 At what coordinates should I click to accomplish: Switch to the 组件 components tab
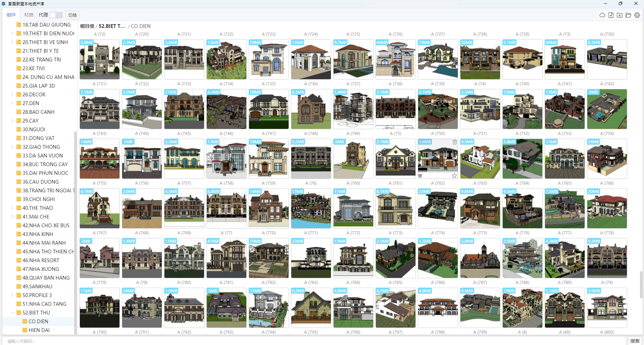point(11,15)
